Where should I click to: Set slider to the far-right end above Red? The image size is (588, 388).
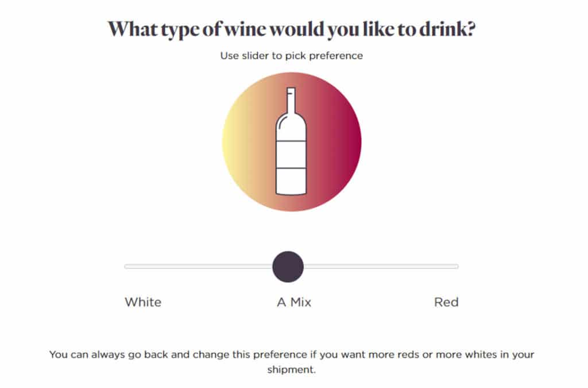click(x=457, y=266)
